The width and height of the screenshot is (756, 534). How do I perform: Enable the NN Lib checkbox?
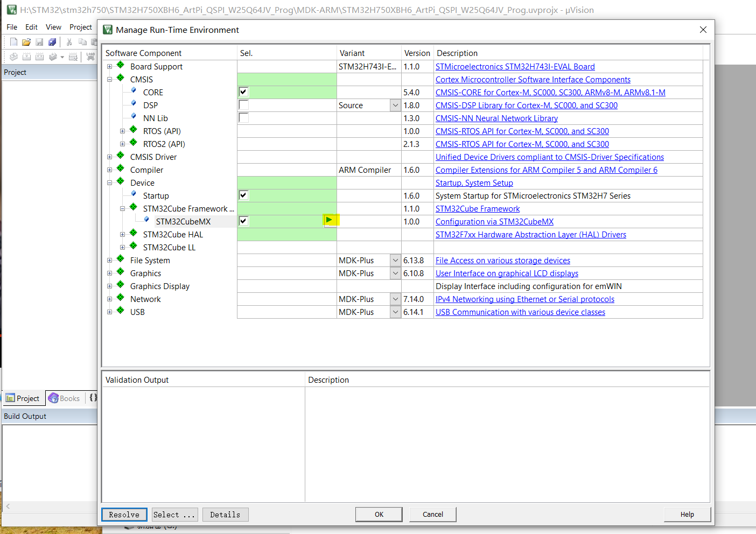(243, 118)
